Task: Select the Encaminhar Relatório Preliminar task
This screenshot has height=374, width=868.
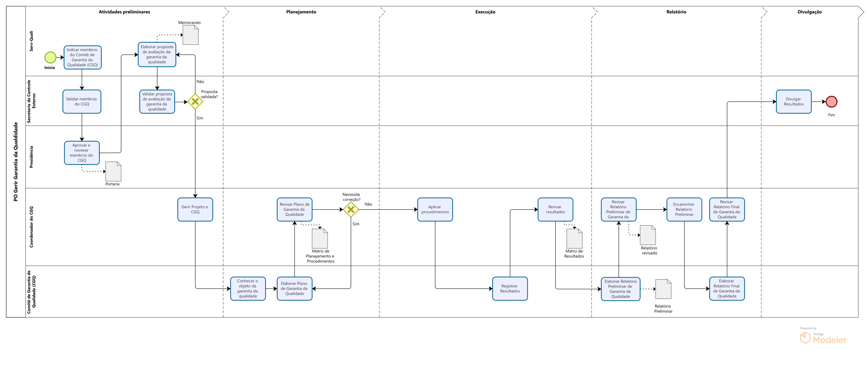Action: (684, 209)
